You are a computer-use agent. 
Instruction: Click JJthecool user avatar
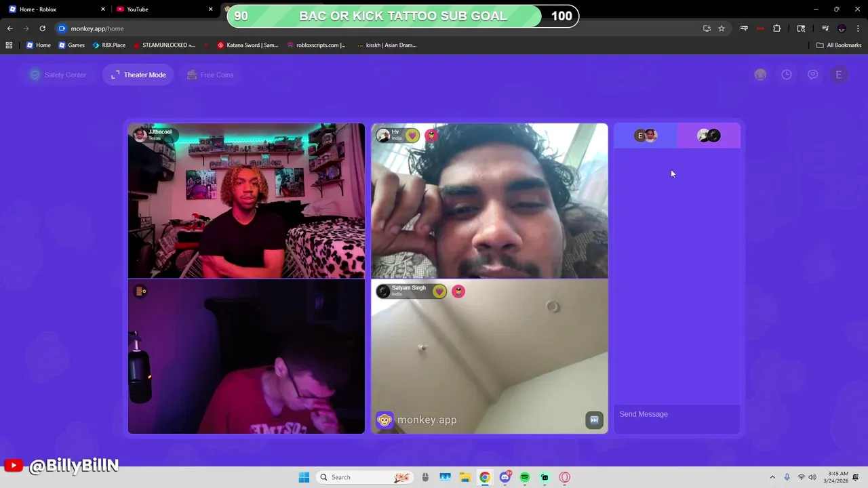tap(140, 135)
